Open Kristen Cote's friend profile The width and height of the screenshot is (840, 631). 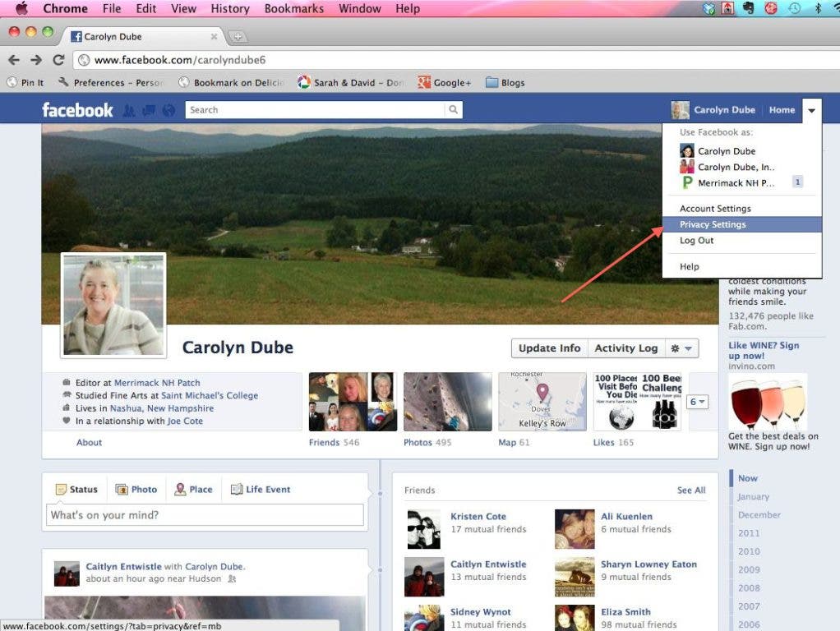click(x=478, y=516)
